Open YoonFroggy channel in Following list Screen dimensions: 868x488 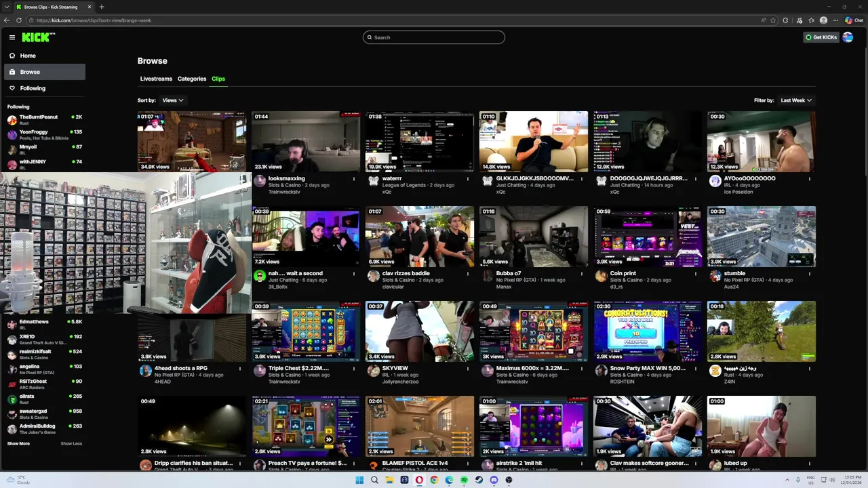[x=45, y=135]
